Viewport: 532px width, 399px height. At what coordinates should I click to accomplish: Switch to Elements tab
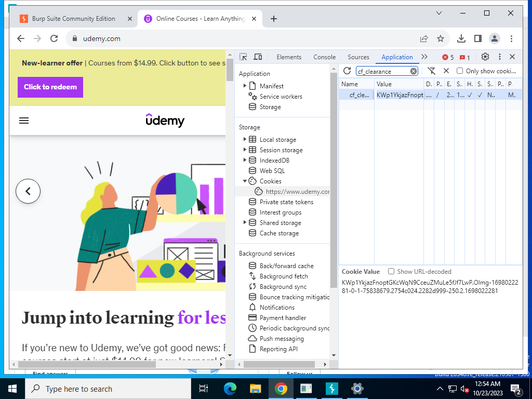point(289,57)
